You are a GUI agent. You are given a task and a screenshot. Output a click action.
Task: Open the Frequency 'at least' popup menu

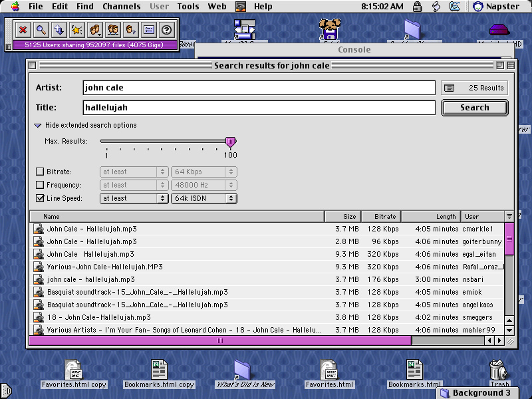pyautogui.click(x=134, y=185)
